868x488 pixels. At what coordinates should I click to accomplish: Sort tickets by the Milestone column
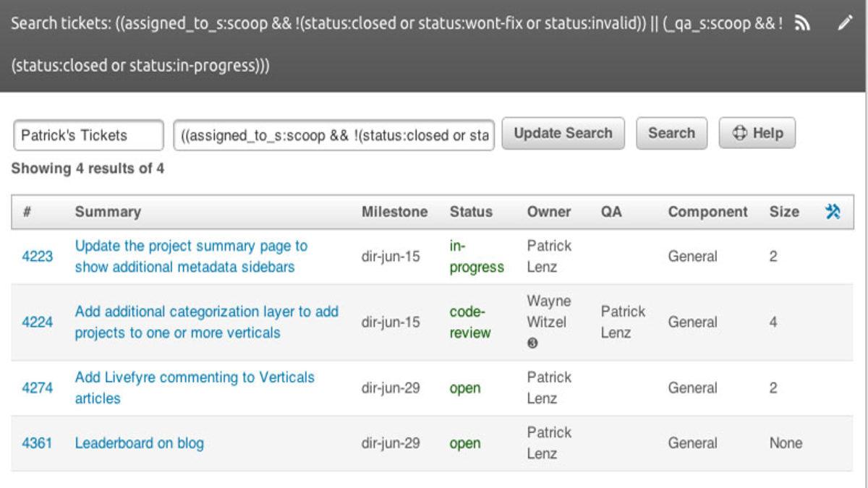[x=396, y=212]
